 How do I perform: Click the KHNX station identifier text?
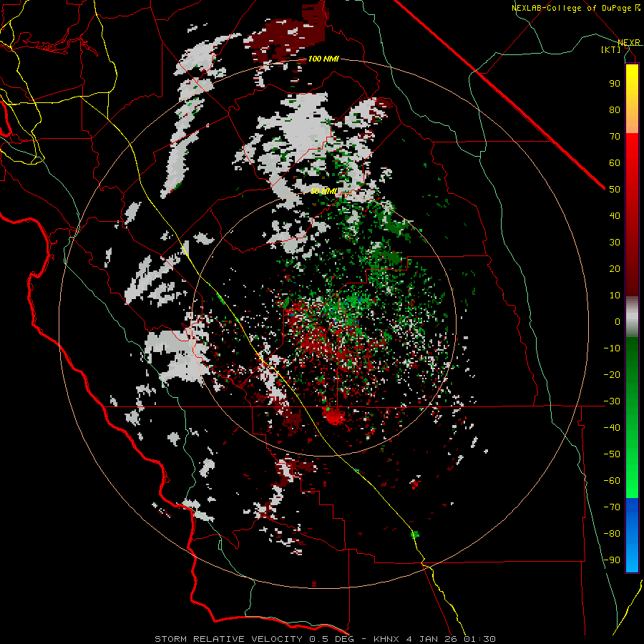pos(386,639)
